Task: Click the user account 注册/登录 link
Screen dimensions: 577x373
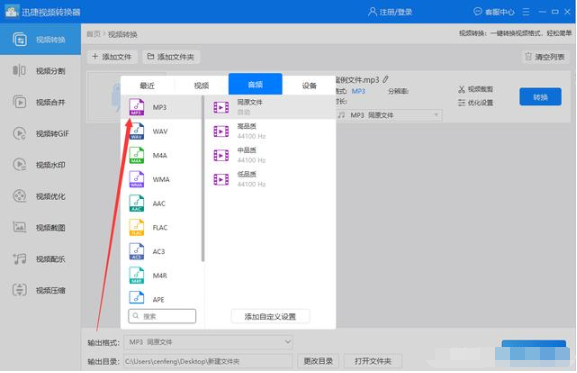Action: [390, 12]
